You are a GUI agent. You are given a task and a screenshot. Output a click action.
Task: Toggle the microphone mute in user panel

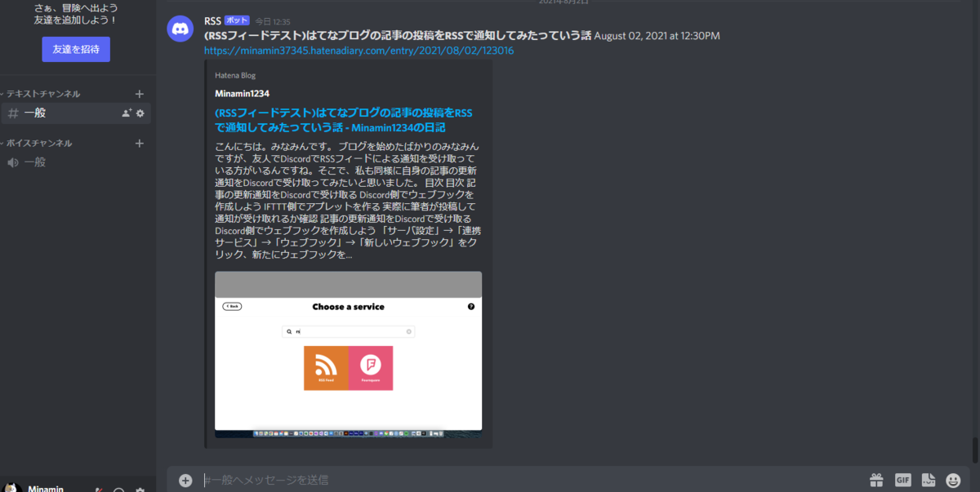(x=99, y=489)
